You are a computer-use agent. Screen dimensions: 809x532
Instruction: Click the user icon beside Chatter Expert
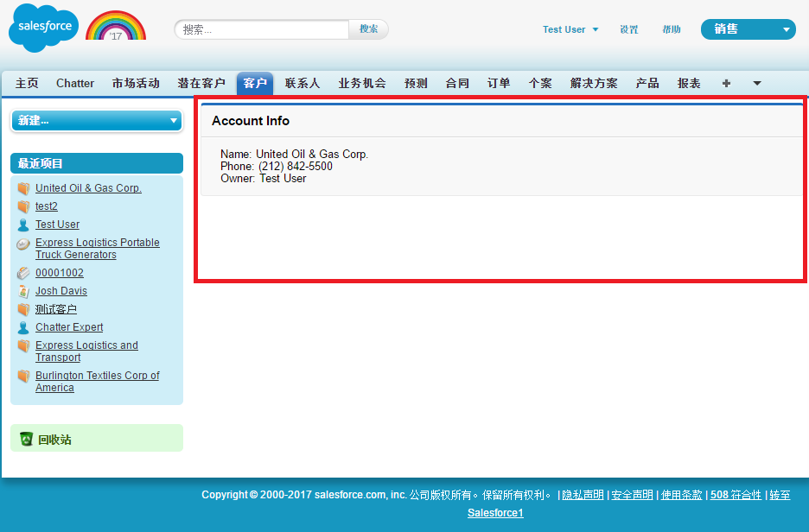pos(23,328)
